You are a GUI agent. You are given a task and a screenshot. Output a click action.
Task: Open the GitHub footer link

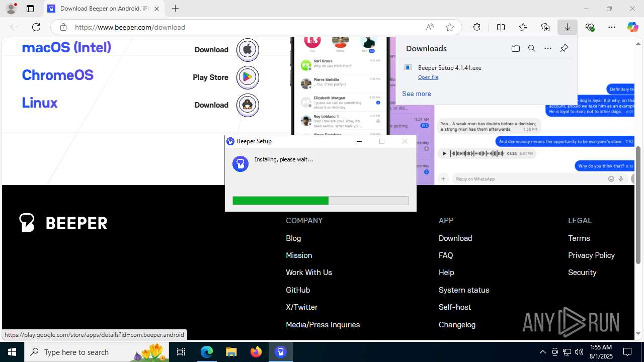pos(298,290)
